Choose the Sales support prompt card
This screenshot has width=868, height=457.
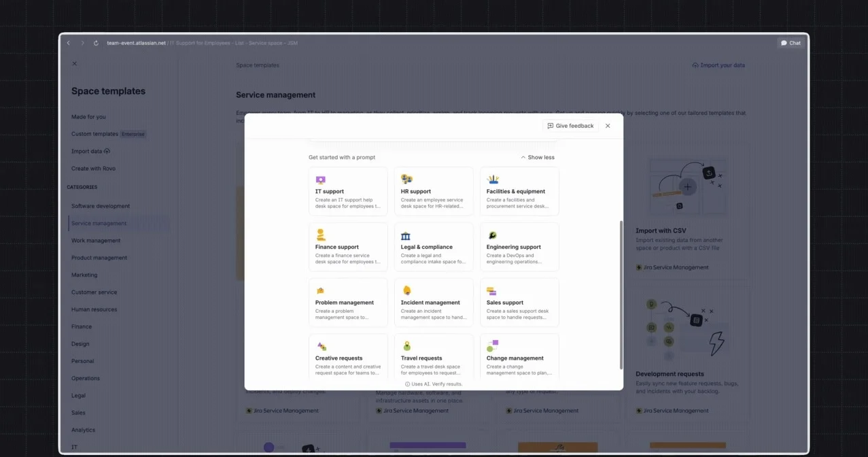(x=519, y=303)
